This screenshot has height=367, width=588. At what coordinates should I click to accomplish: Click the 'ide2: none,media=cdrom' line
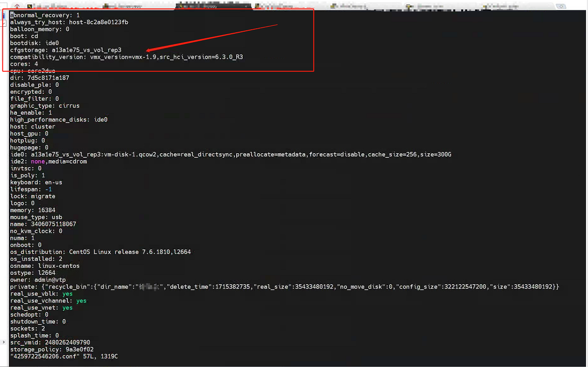[49, 161]
